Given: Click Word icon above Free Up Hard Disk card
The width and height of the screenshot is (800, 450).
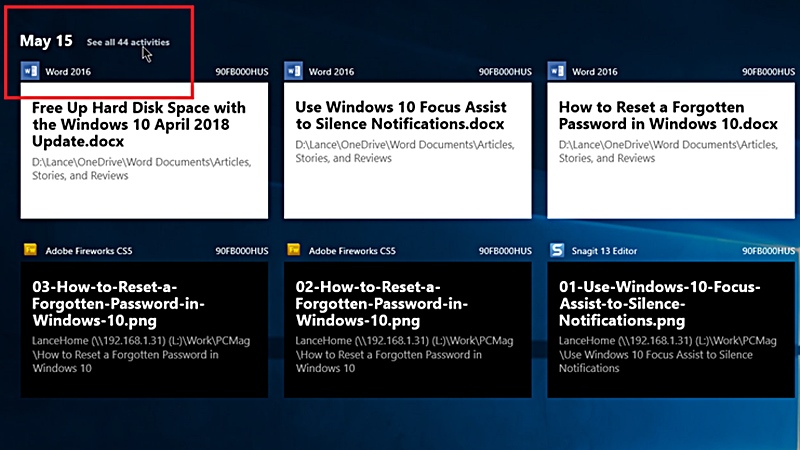Looking at the screenshot, I should pos(30,72).
